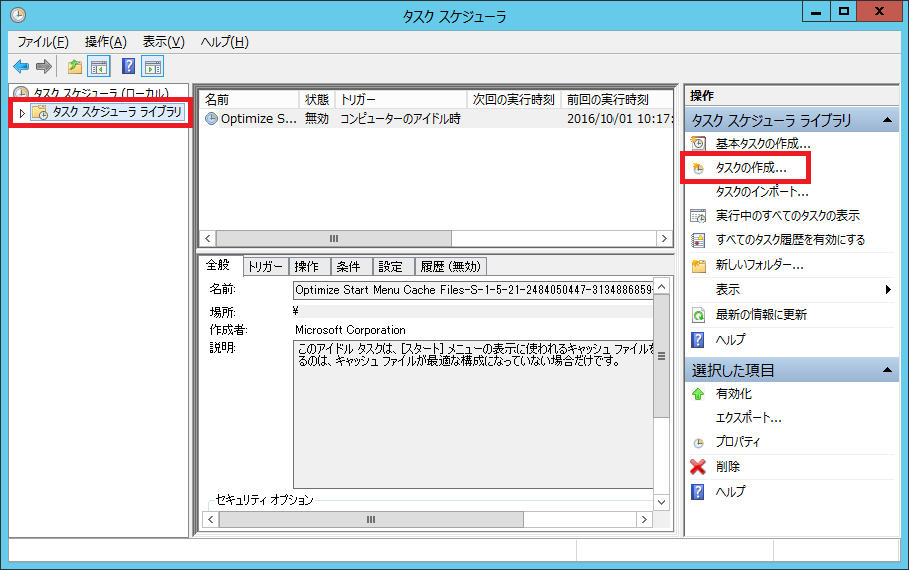Switch to the トリガー tab

265,266
